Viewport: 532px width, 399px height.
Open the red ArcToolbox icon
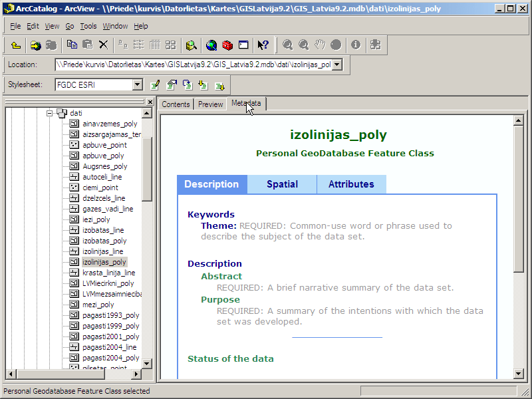227,45
